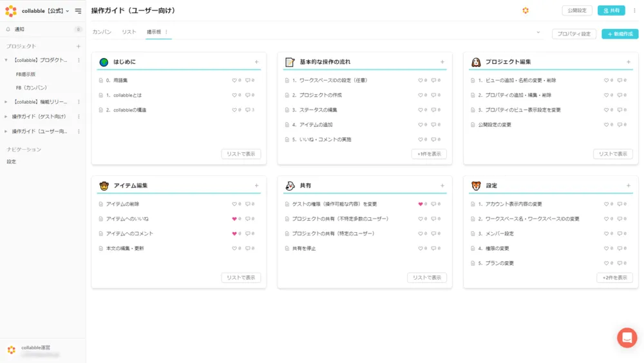
Task: Select the 掲示板 tab
Action: pyautogui.click(x=154, y=32)
